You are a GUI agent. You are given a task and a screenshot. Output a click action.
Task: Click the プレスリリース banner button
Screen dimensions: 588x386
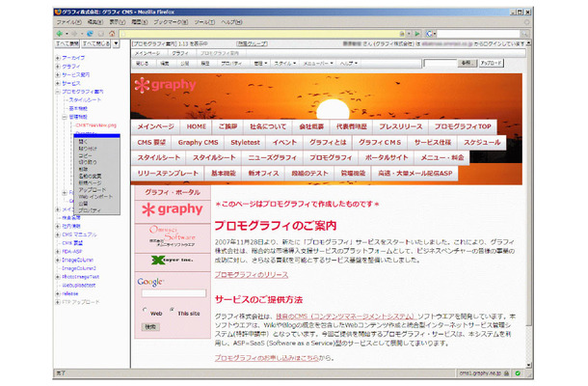[401, 127]
